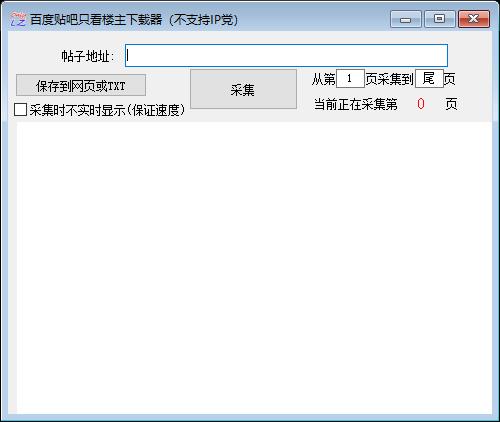Click the 保存到网页或TXT button

tap(81, 86)
